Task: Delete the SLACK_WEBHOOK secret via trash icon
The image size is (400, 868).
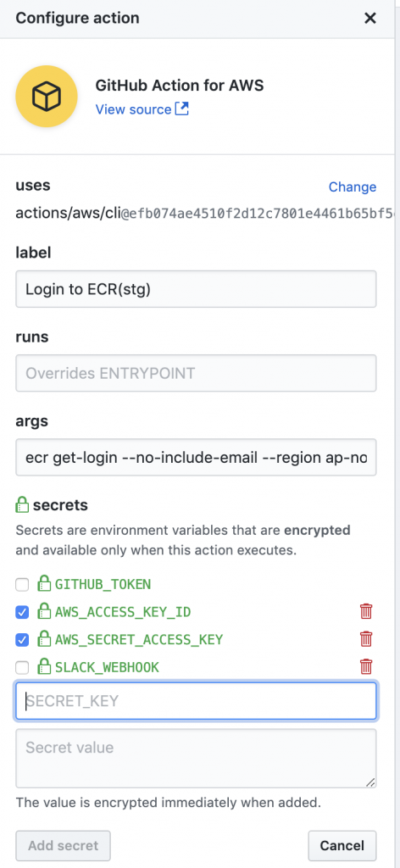Action: (366, 666)
